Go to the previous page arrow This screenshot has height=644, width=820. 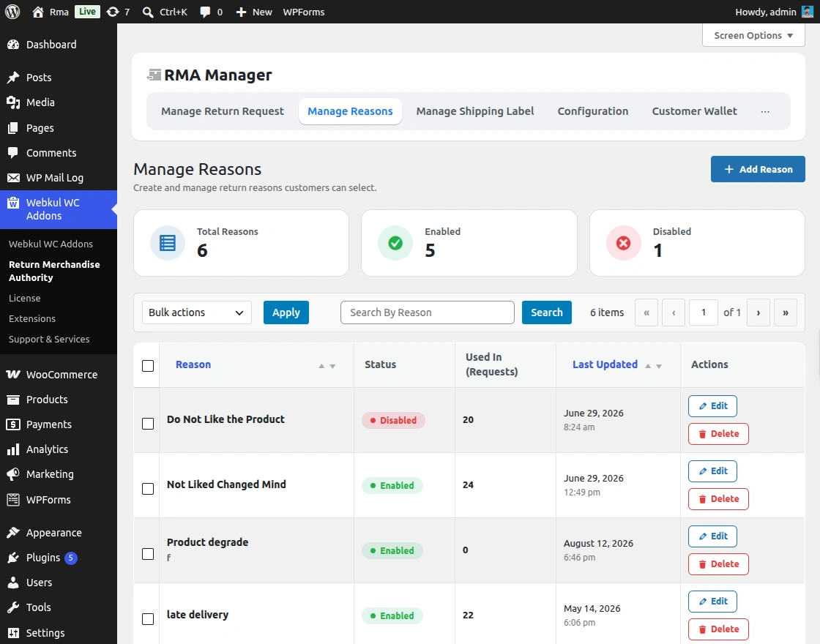pyautogui.click(x=674, y=312)
